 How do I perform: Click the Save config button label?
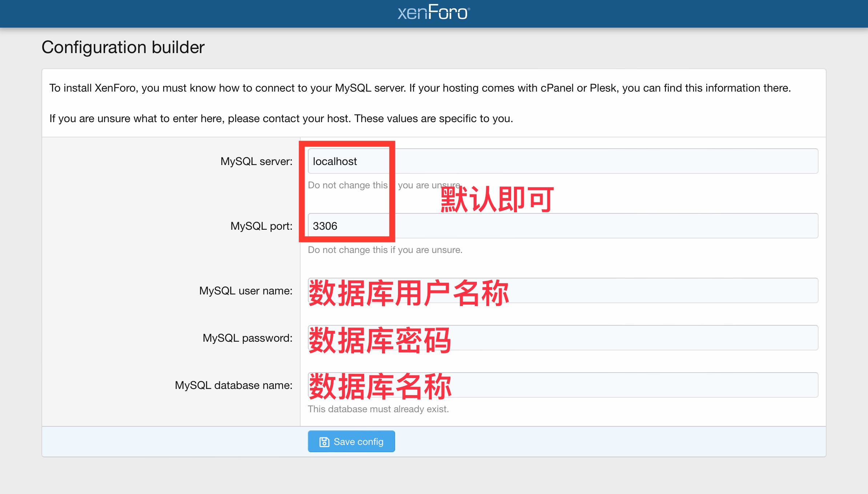[x=358, y=442]
